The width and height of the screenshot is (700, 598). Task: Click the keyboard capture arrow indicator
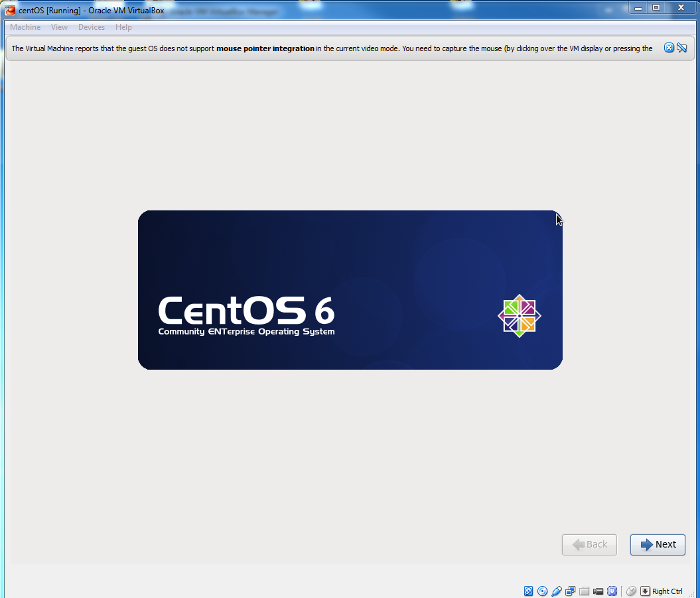pos(645,591)
